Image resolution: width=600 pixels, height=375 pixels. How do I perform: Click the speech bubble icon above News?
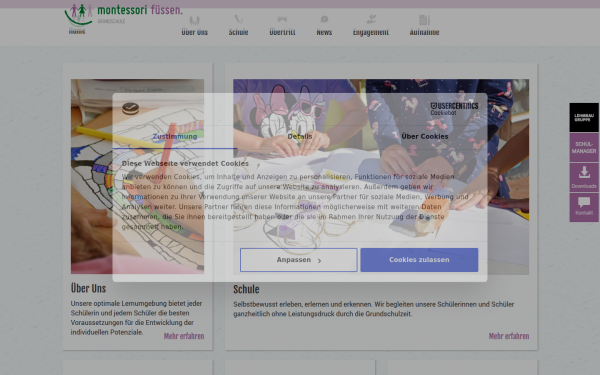[324, 19]
